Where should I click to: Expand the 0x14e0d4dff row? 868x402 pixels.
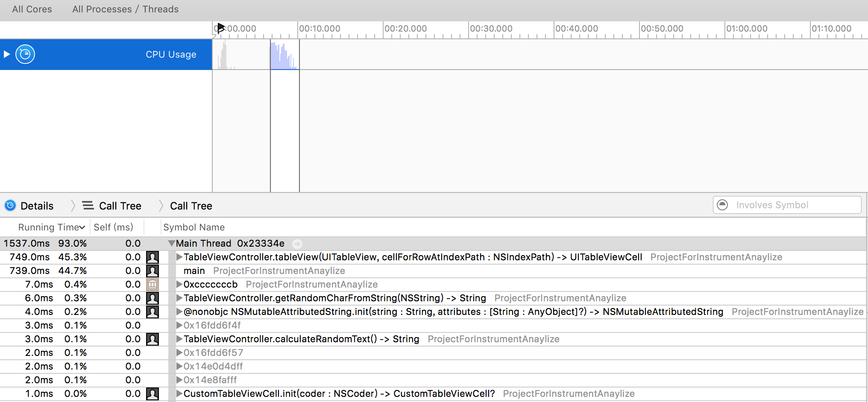(179, 366)
